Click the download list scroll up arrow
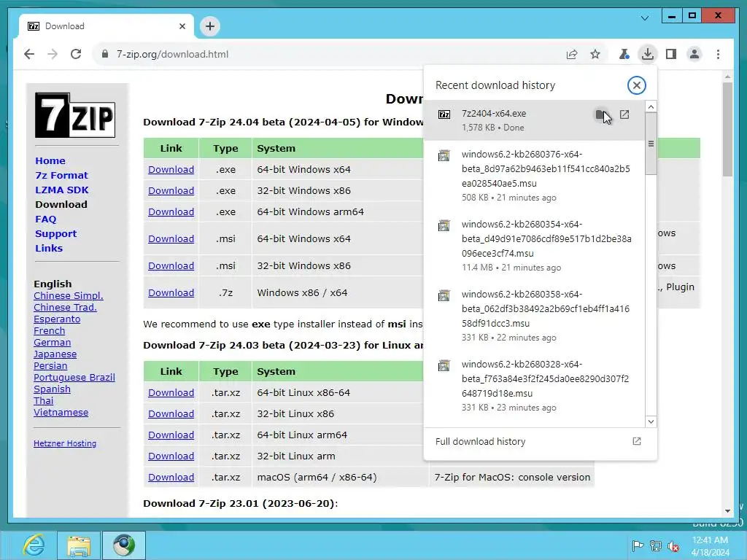The width and height of the screenshot is (747, 560). pos(651,106)
